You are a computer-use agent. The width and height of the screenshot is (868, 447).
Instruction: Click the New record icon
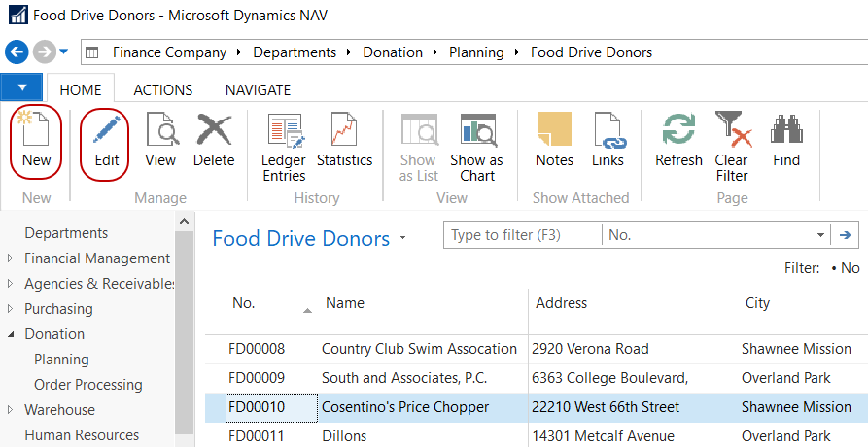coord(36,131)
